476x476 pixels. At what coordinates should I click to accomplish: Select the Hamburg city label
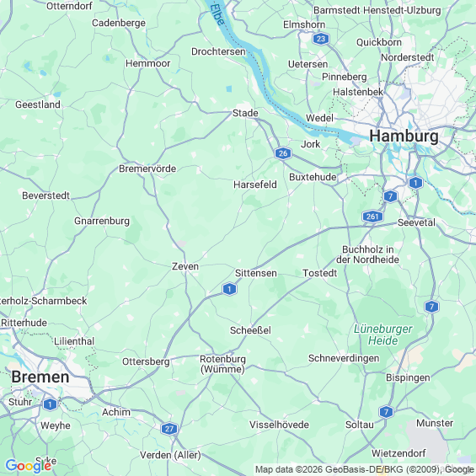404,136
